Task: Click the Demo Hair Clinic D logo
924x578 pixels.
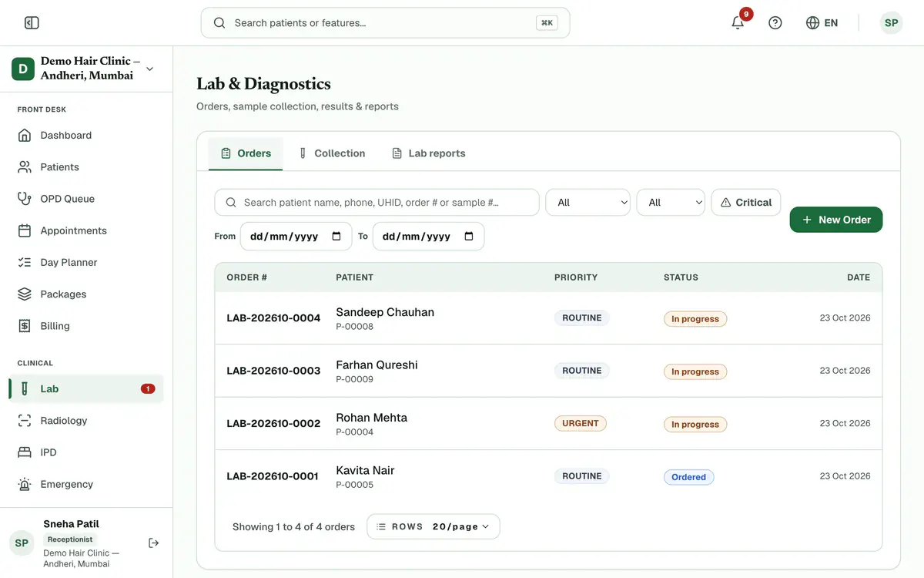Action: pyautogui.click(x=22, y=69)
